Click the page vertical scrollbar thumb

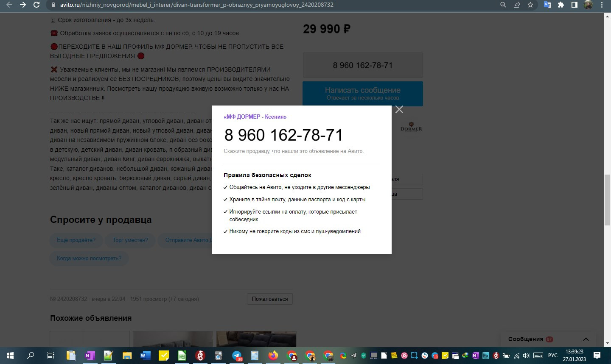pyautogui.click(x=607, y=200)
